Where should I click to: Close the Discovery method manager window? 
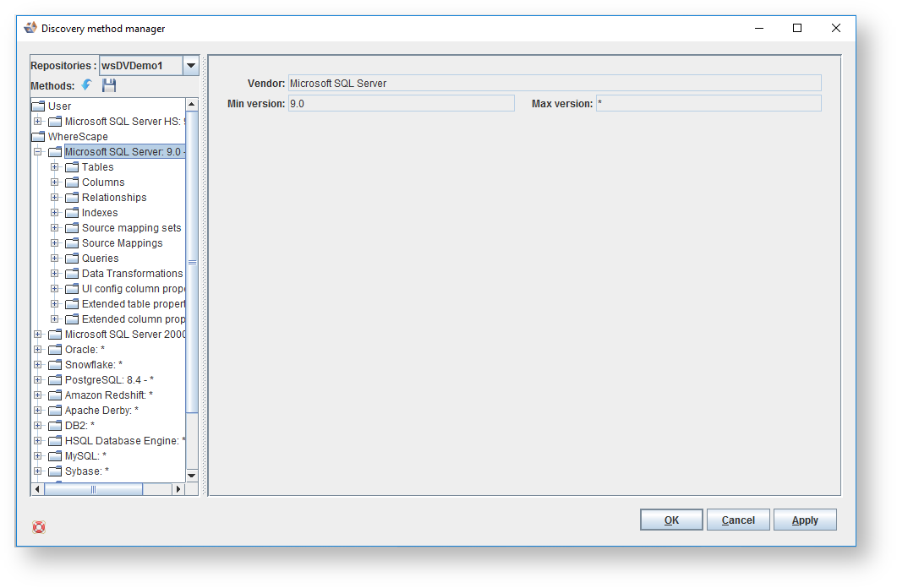(836, 28)
